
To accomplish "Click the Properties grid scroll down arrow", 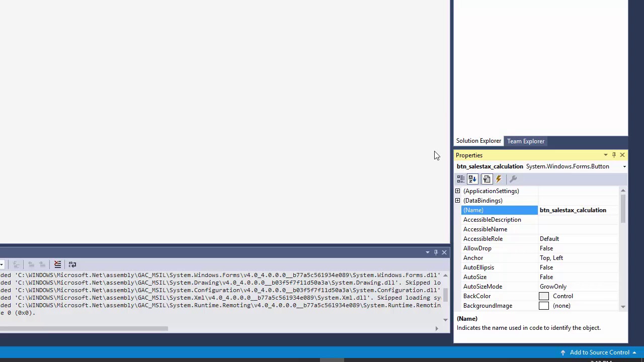I will (x=623, y=307).
